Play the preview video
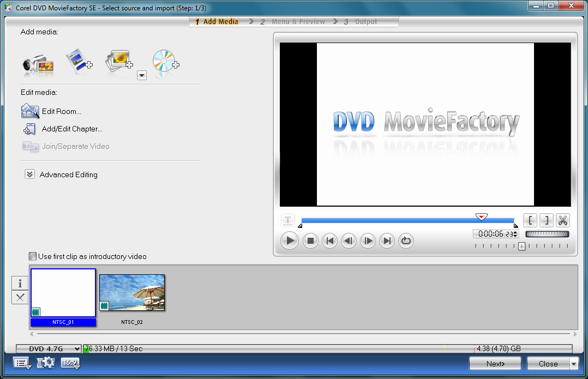 [290, 240]
